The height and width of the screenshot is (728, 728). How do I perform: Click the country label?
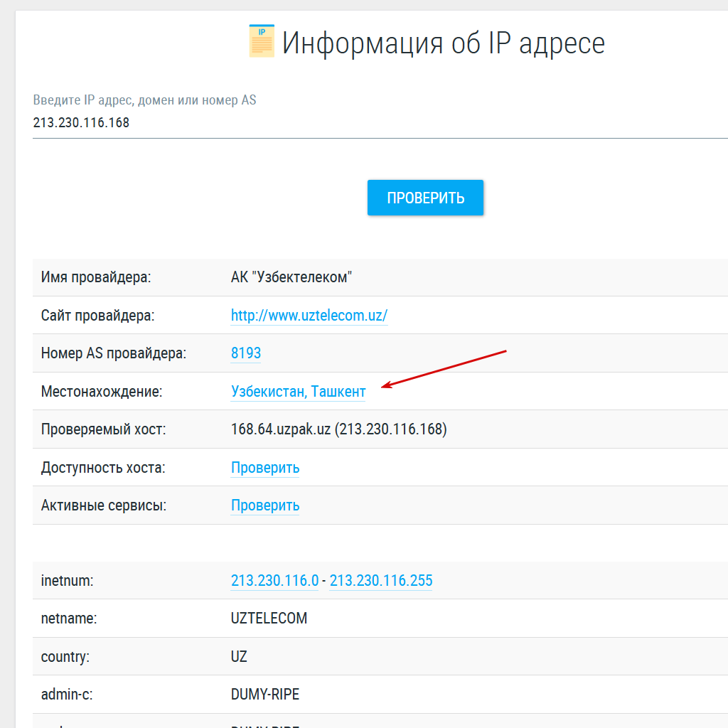(65, 658)
